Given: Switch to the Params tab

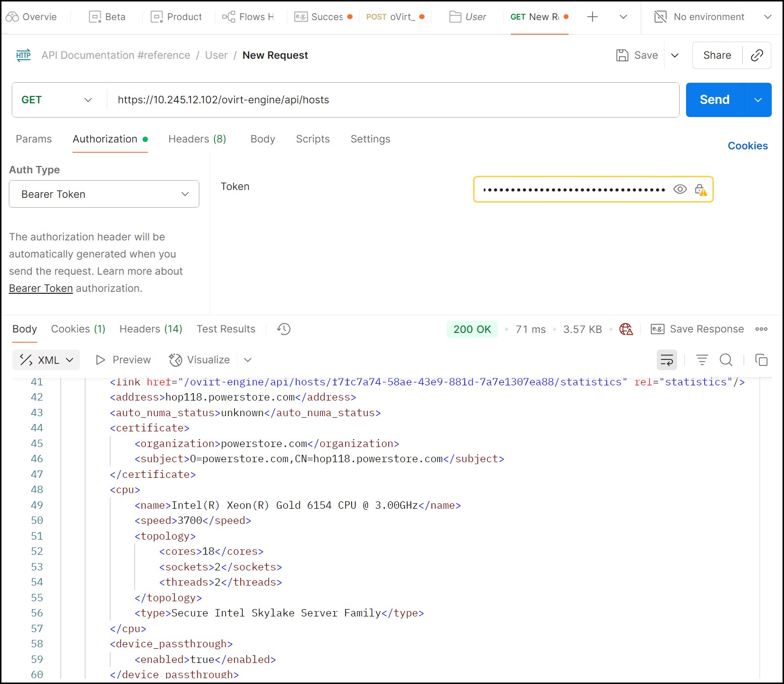Looking at the screenshot, I should [x=34, y=139].
